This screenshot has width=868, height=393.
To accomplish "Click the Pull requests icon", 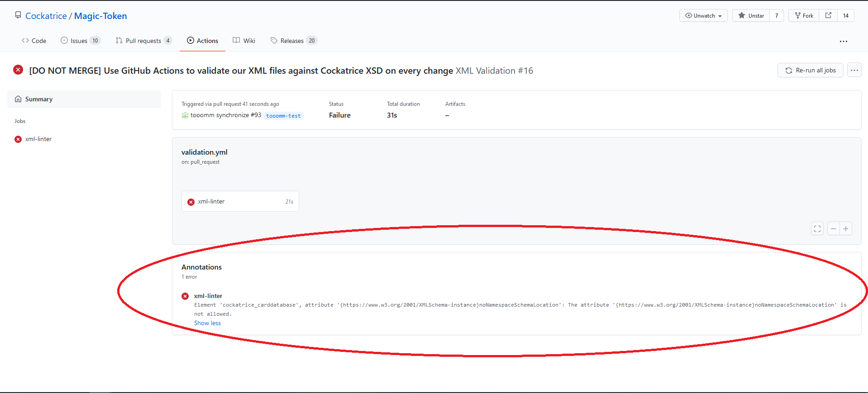I will 119,40.
